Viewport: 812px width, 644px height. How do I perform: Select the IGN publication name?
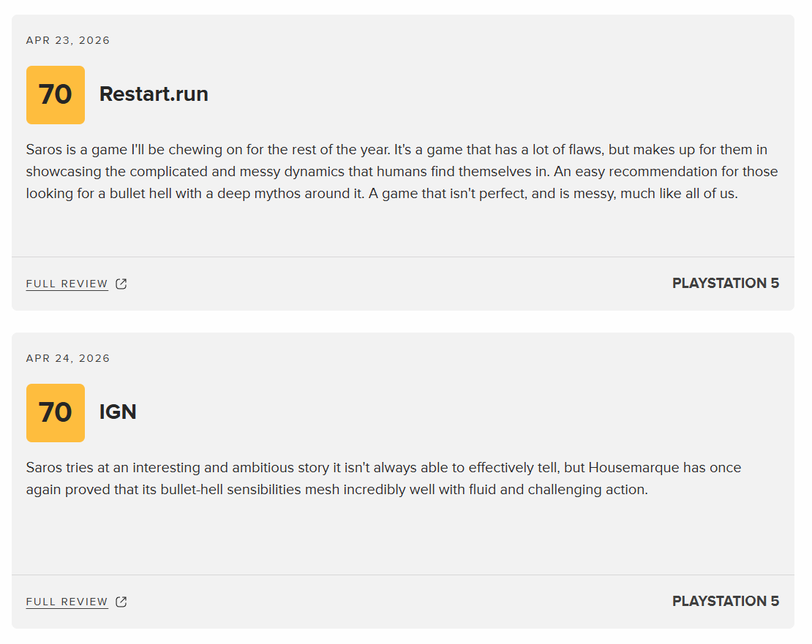pyautogui.click(x=118, y=412)
